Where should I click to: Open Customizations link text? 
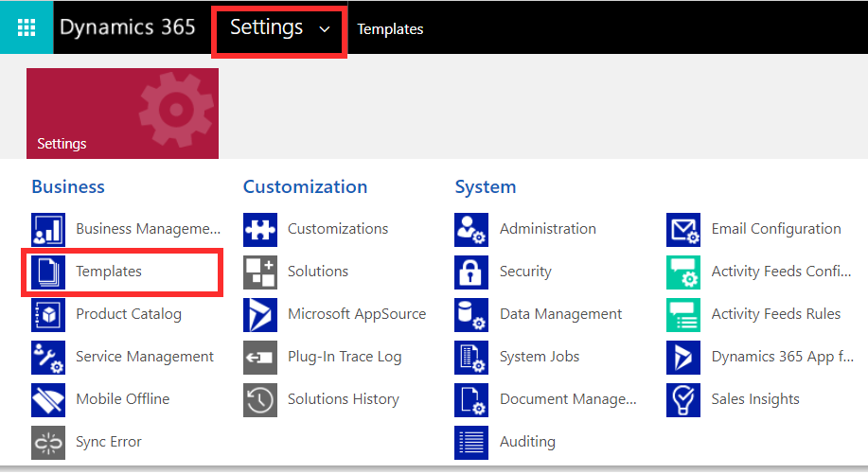point(338,228)
